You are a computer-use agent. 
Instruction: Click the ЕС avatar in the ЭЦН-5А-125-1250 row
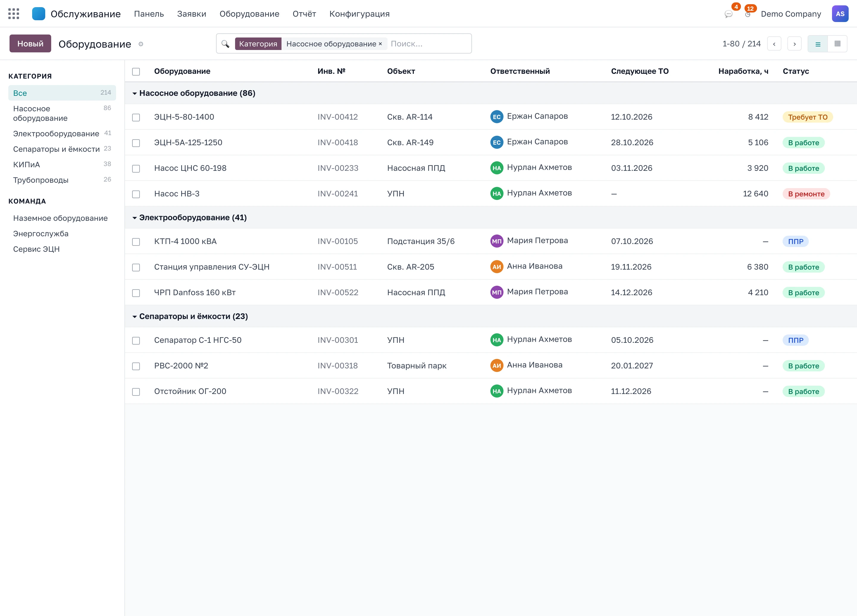pyautogui.click(x=497, y=143)
